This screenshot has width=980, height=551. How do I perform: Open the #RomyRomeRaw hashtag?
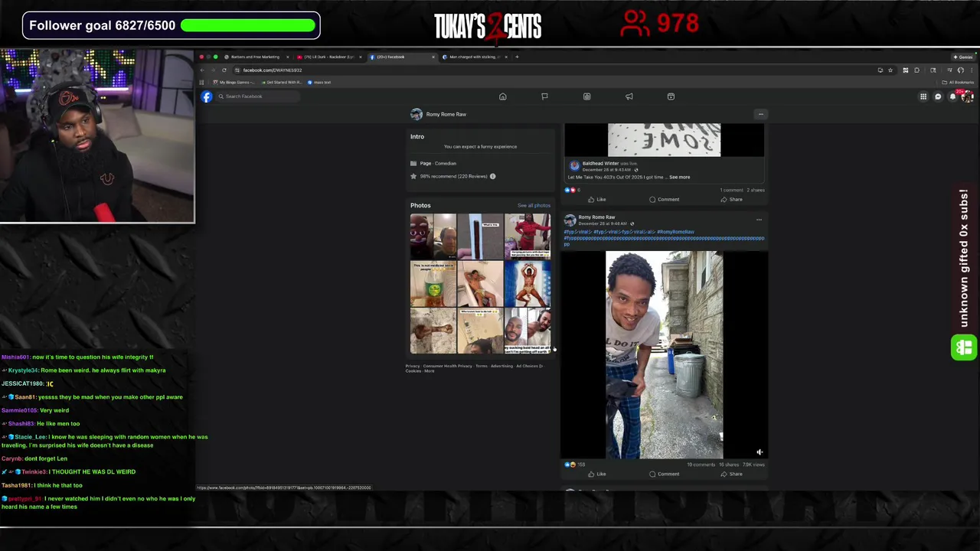tap(675, 232)
